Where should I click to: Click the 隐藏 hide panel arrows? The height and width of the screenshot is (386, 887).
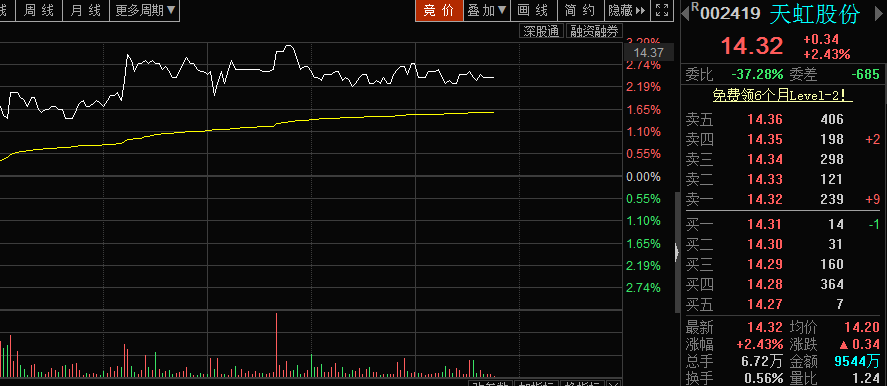(x=627, y=10)
